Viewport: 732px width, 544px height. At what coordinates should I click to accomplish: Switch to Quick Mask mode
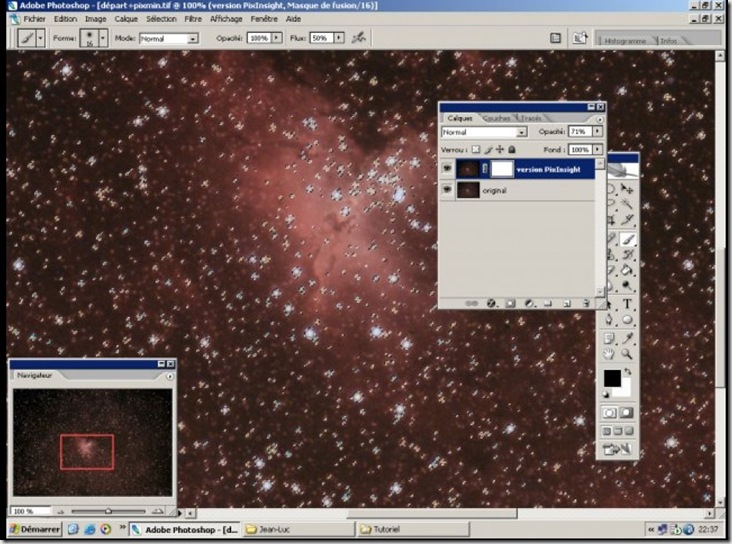coord(627,413)
